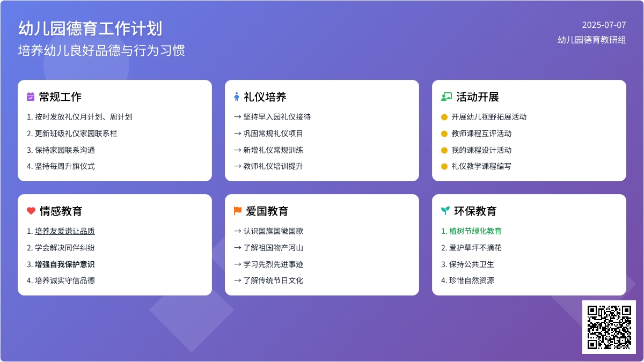Click the bold 增强自我保护意识 item

coord(65,264)
